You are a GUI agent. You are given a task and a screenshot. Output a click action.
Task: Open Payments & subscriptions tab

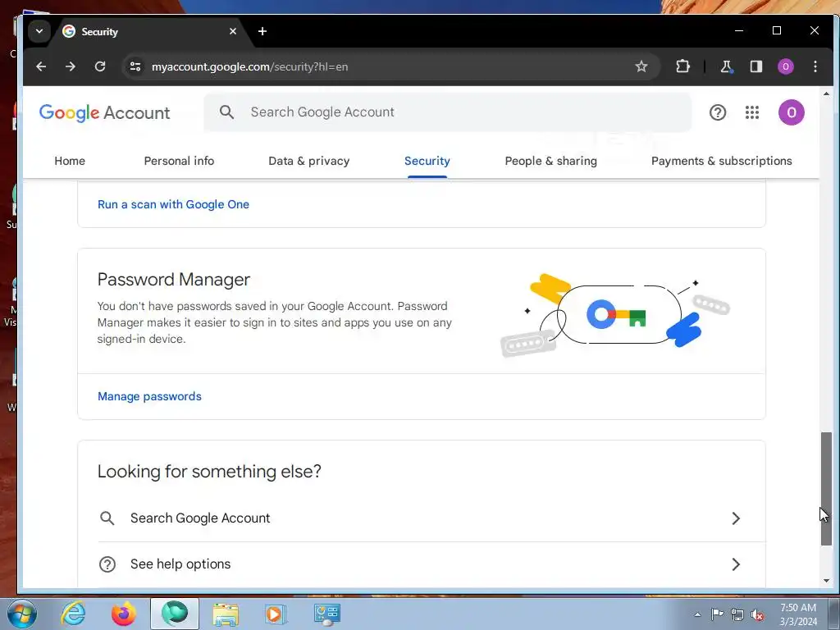coord(722,161)
